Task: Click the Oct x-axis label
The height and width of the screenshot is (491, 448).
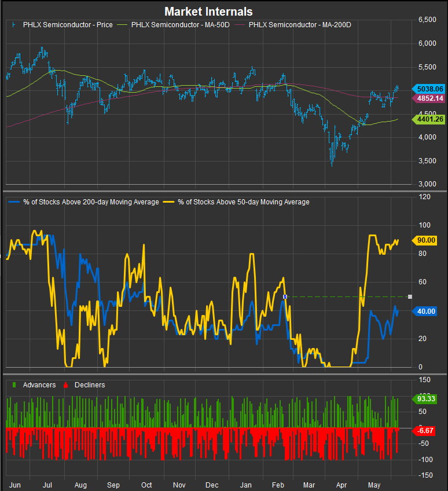Action: tap(146, 485)
